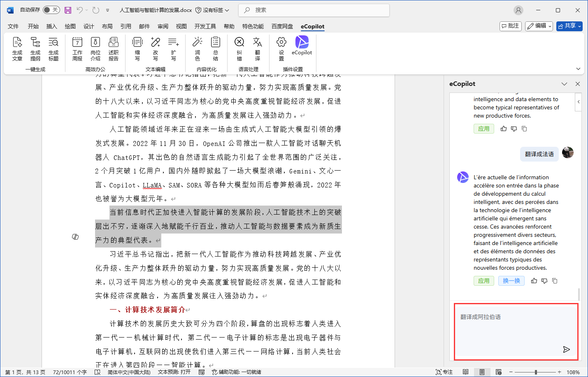Expand the 没有标签 label dropdown

212,10
